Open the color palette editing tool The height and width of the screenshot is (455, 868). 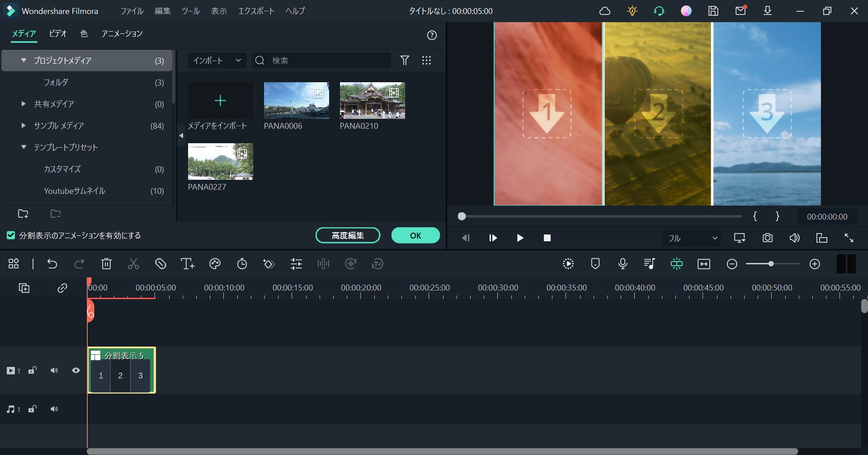(215, 264)
